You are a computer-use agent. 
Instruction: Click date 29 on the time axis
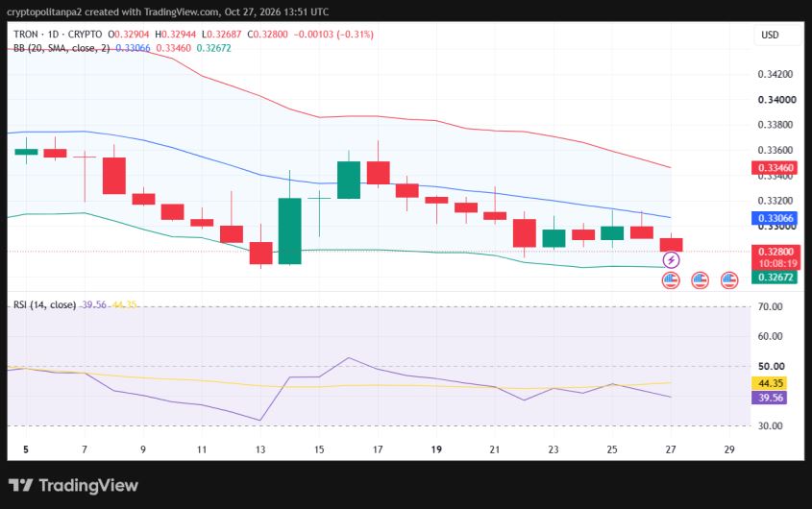(x=729, y=449)
